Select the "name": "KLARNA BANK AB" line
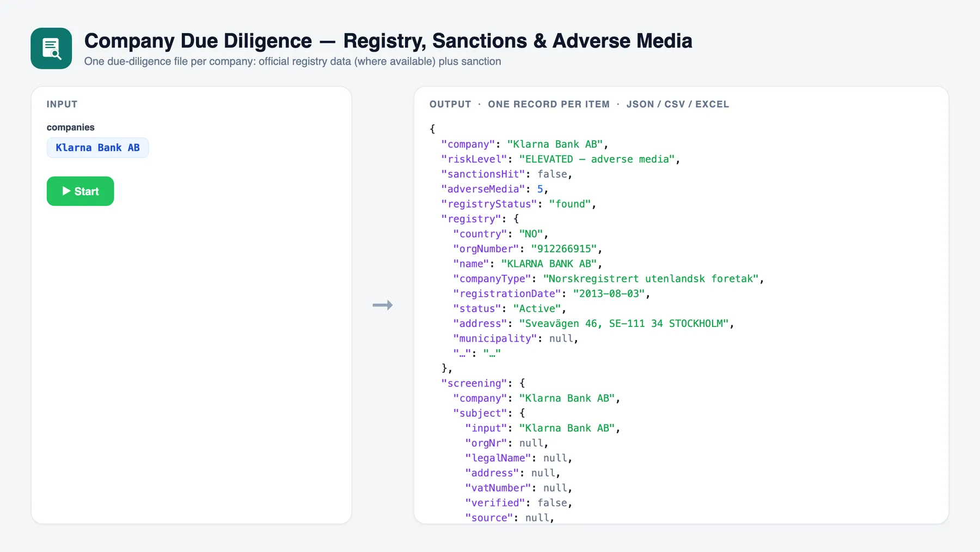This screenshot has width=980, height=552. [528, 264]
